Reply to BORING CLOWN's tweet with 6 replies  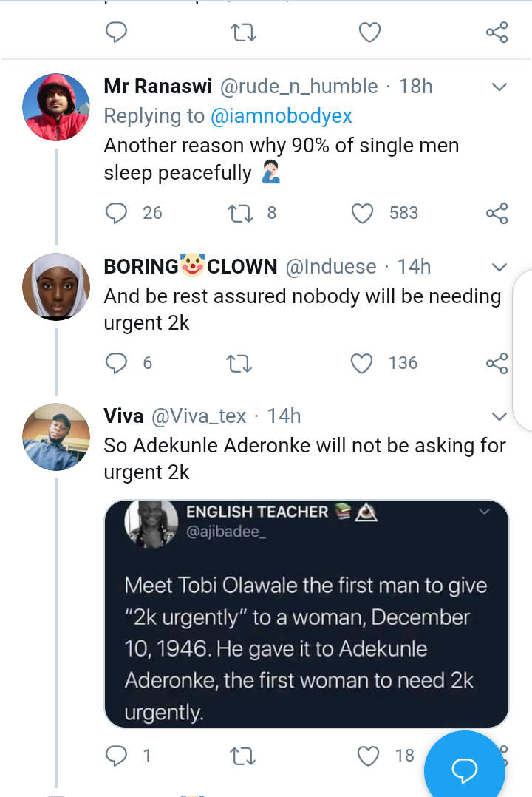click(116, 364)
